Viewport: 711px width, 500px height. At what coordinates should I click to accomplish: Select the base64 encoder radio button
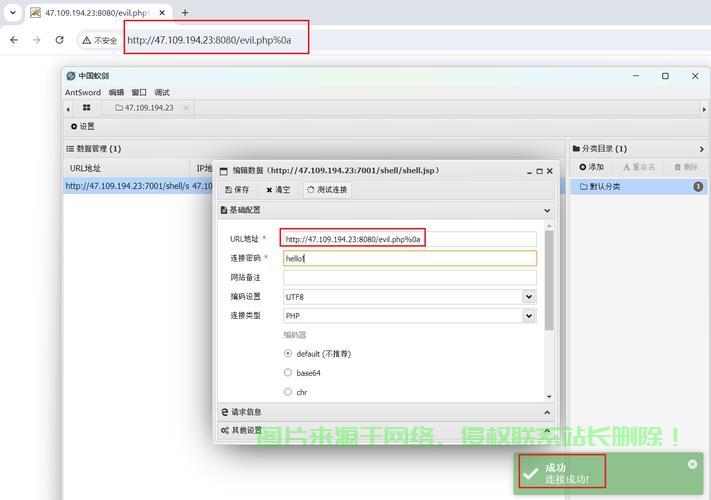coord(288,373)
